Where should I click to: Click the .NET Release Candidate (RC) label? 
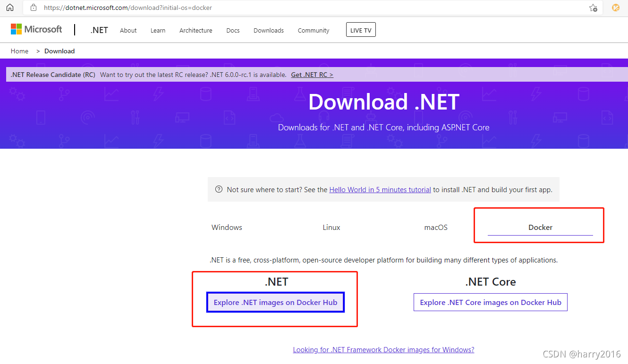[53, 75]
